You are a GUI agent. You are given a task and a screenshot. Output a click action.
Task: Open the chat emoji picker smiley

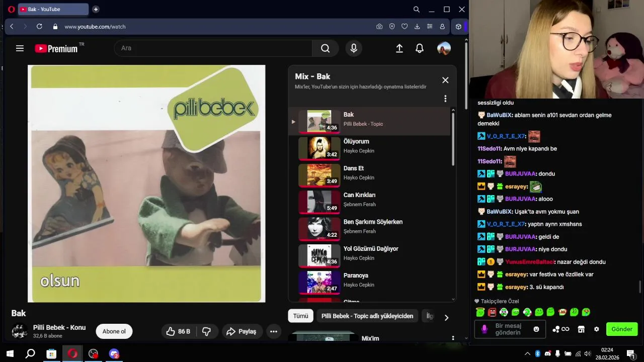click(536, 329)
